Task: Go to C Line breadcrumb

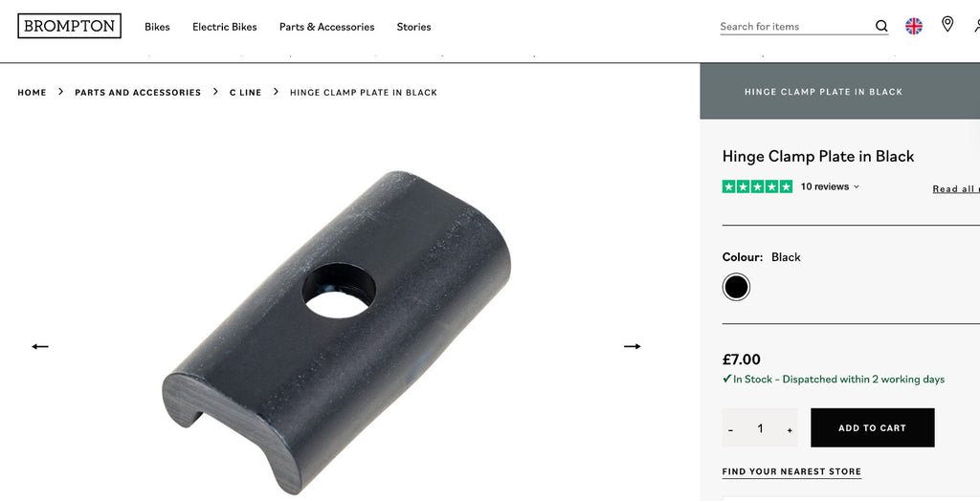Action: 245,93
